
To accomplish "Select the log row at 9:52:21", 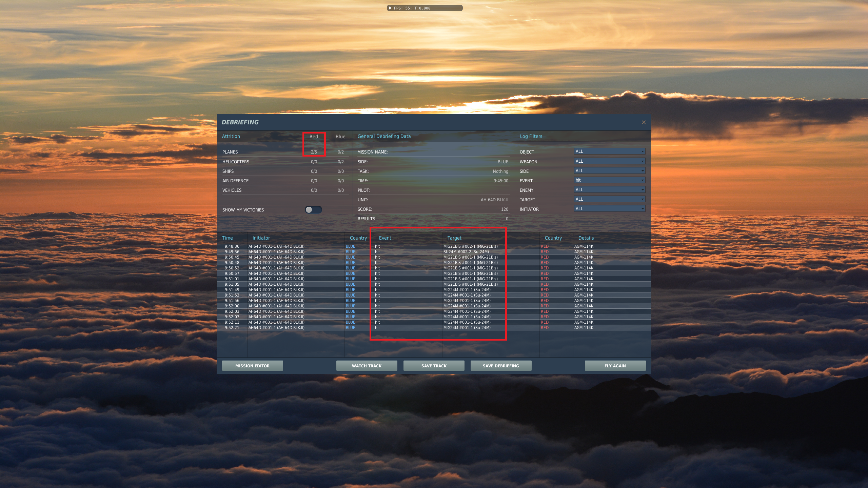I will 434,328.
